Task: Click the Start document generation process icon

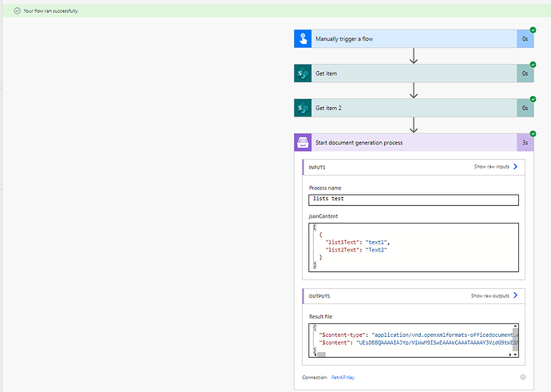Action: coord(303,142)
